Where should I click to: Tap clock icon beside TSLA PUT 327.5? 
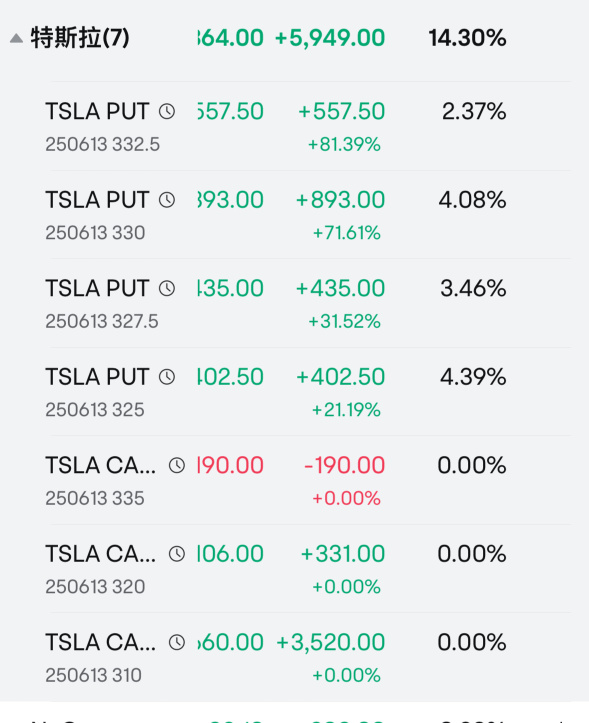pos(167,288)
